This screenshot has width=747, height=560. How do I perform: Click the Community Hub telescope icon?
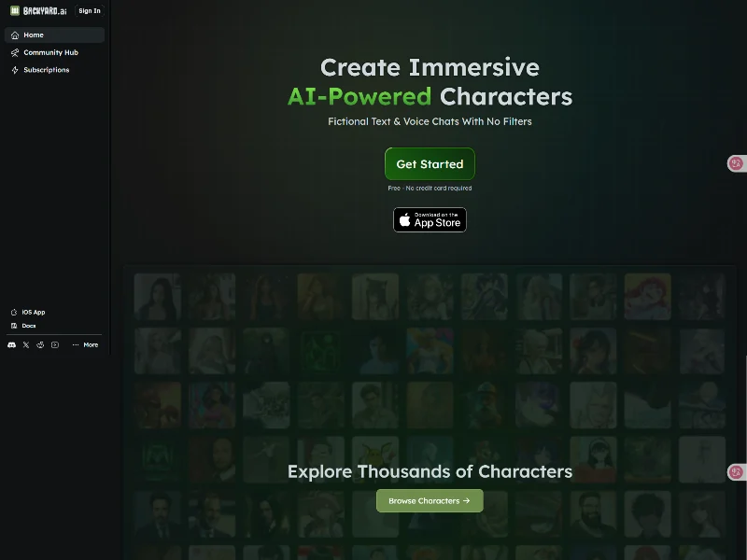coord(15,52)
